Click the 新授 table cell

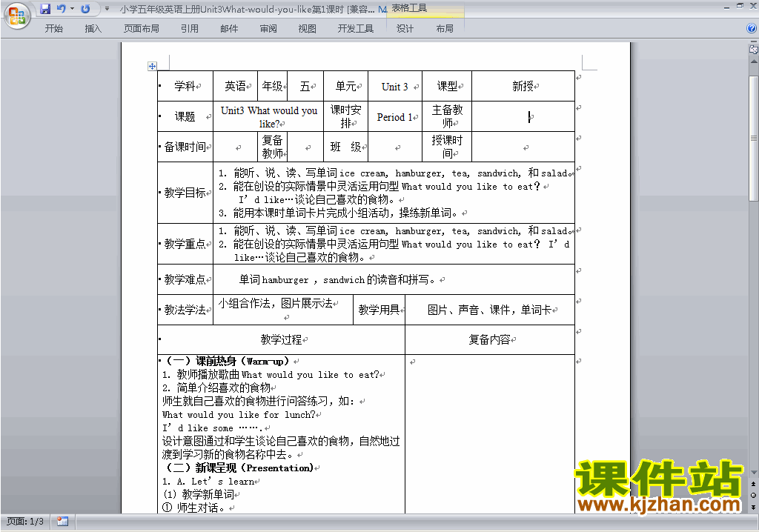(x=523, y=86)
